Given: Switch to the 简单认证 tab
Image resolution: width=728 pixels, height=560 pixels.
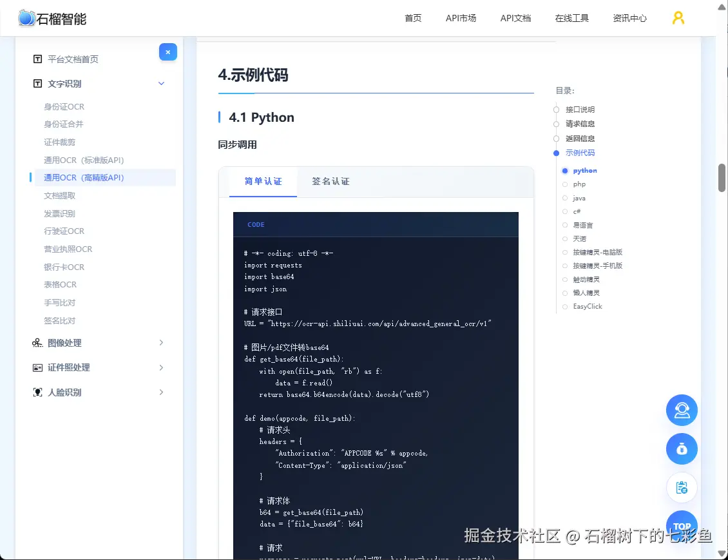Looking at the screenshot, I should coord(263,182).
